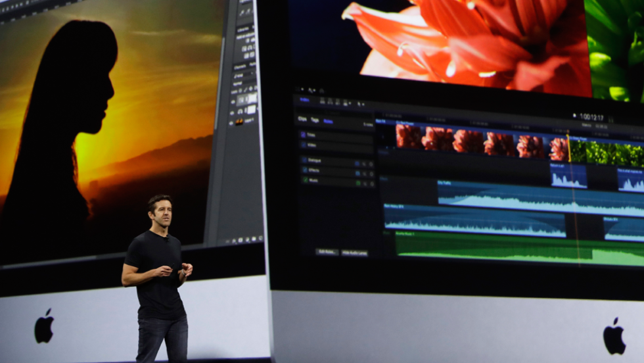Viewport: 644px width, 363px height.
Task: Toggle eye visibility for Layer 1
Action: [231, 124]
